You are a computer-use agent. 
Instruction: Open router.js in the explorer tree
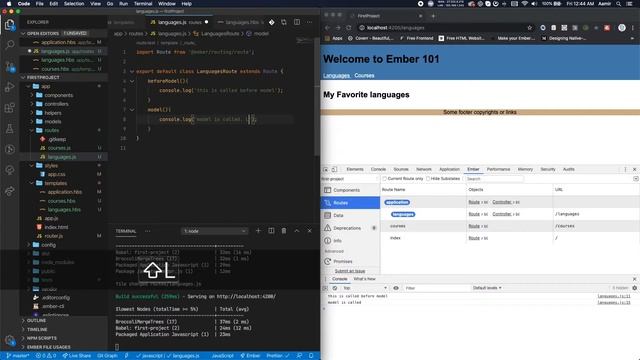pos(53,236)
